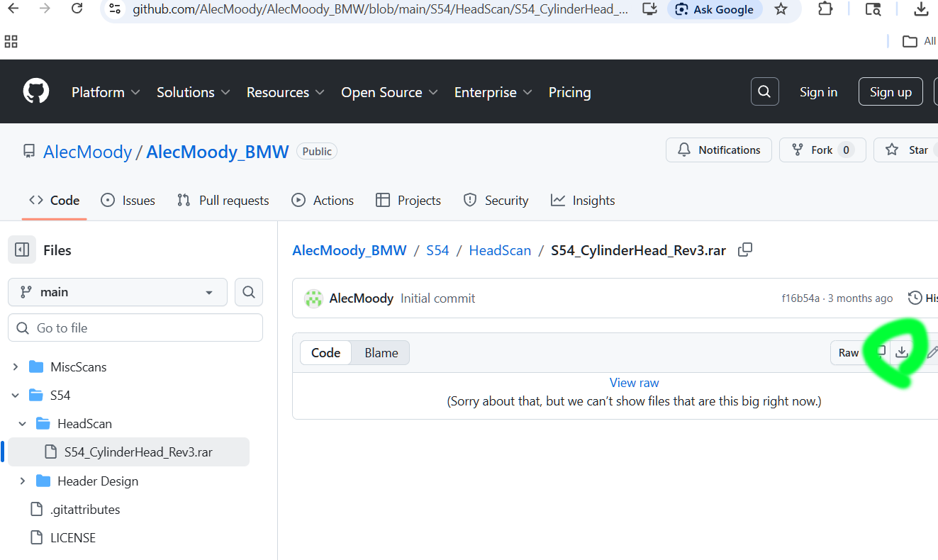Click the GitHub search magnifier button
Screen dimensions: 938x560
[x=764, y=91]
